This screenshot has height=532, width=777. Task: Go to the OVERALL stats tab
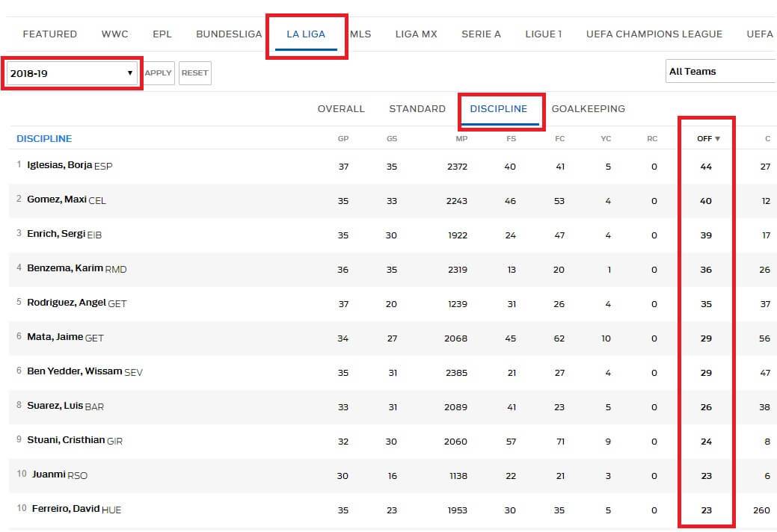click(341, 109)
